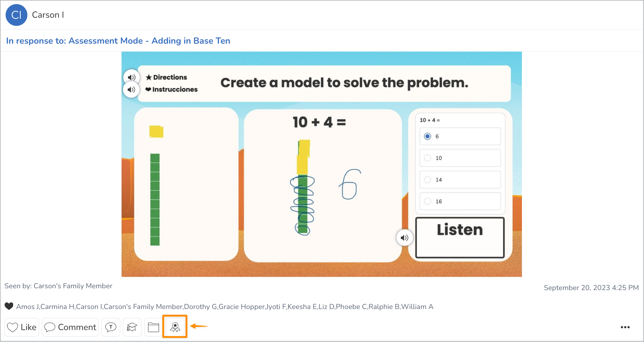This screenshot has height=342, width=644.
Task: Play the Instrucciones audio speaker
Action: [x=131, y=90]
